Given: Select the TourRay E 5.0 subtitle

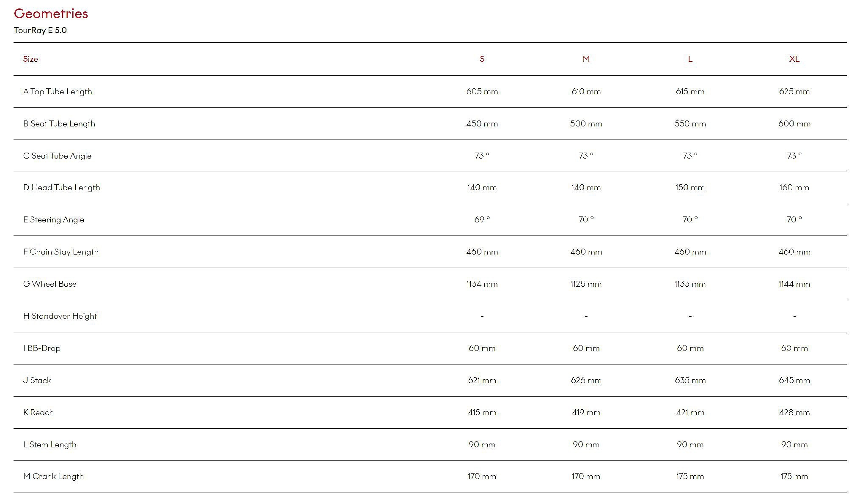Looking at the screenshot, I should (40, 30).
